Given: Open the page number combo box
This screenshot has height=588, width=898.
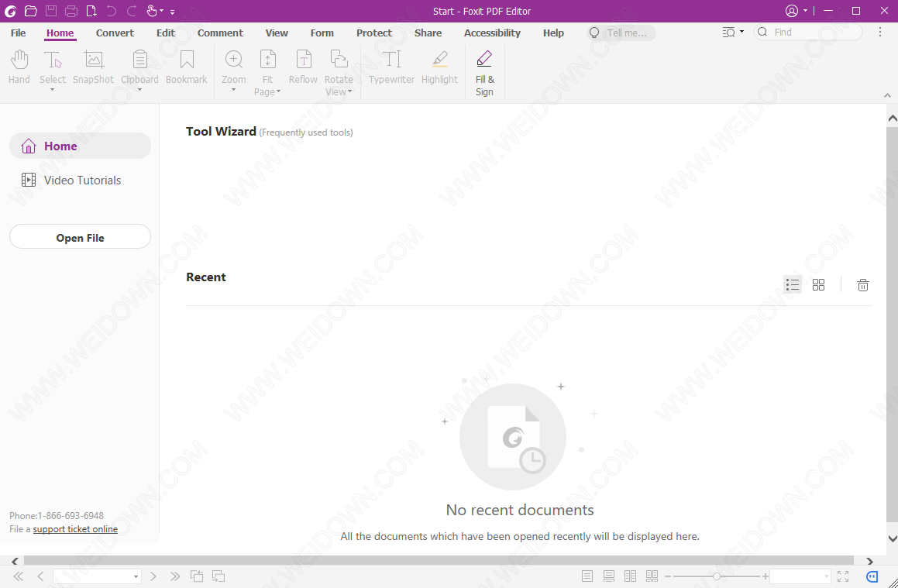Looking at the screenshot, I should (97, 576).
